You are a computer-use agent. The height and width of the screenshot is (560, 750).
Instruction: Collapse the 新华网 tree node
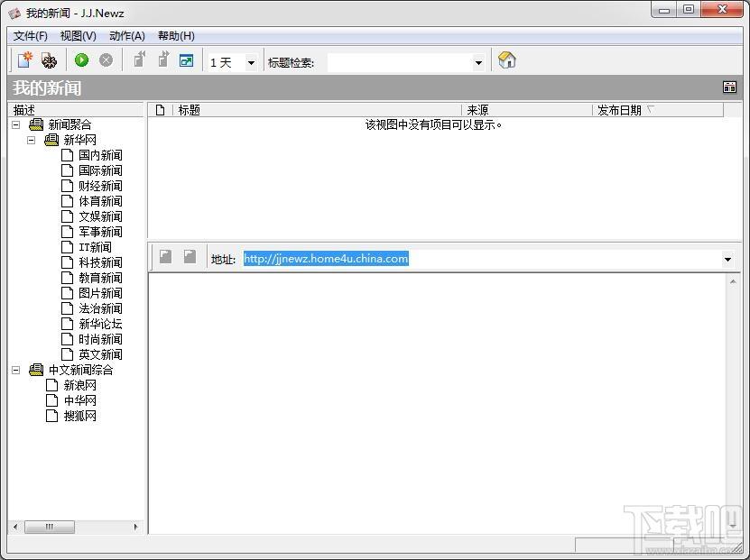pos(31,140)
